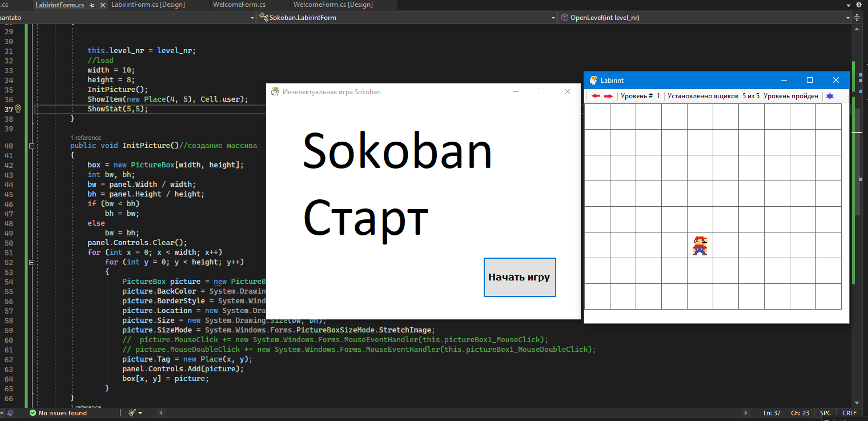868x421 pixels.
Task: Click the code cleanup broom icon
Action: coord(132,412)
